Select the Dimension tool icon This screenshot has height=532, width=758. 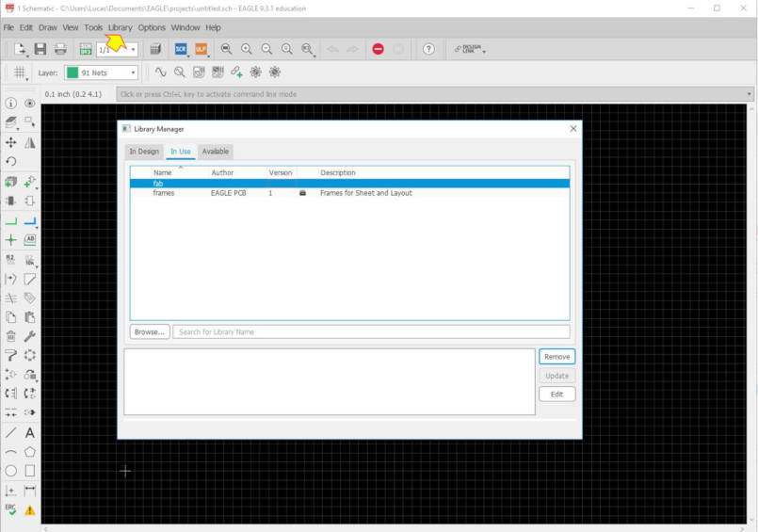tap(30, 491)
